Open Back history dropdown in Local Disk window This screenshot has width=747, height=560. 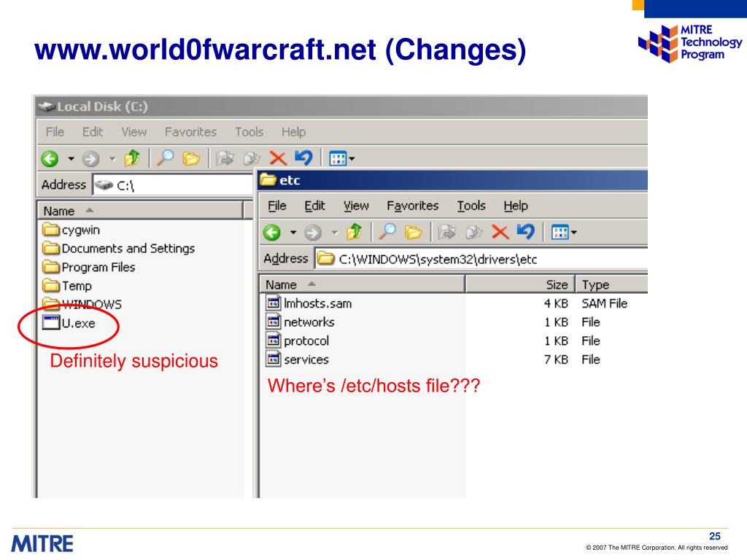point(71,158)
